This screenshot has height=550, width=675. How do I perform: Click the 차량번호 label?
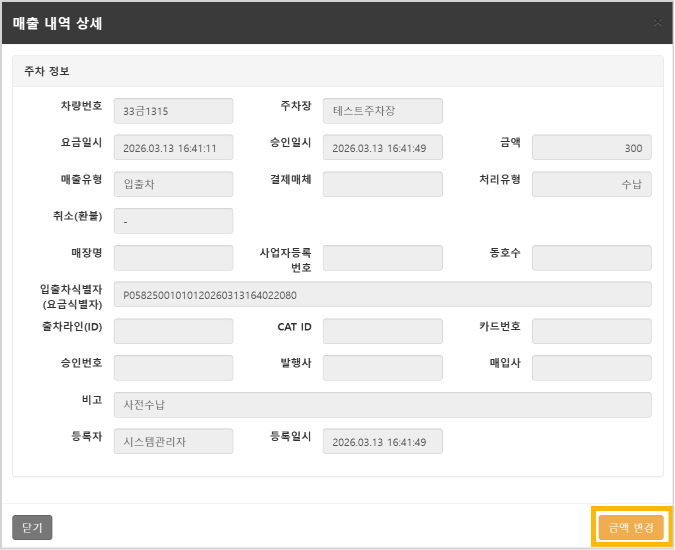point(81,105)
